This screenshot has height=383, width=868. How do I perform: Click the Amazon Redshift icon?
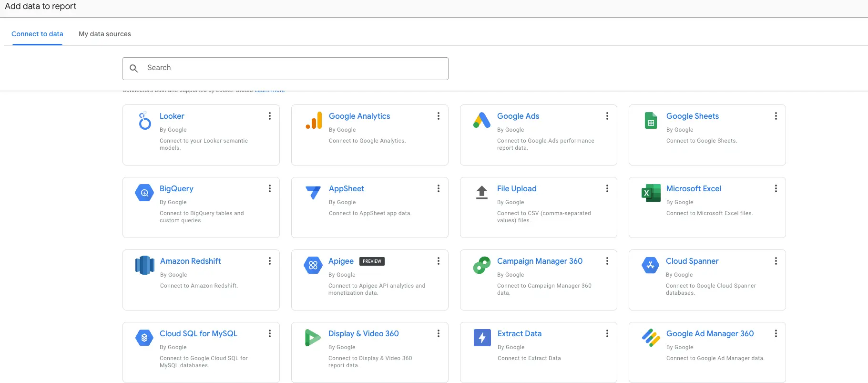tap(145, 265)
